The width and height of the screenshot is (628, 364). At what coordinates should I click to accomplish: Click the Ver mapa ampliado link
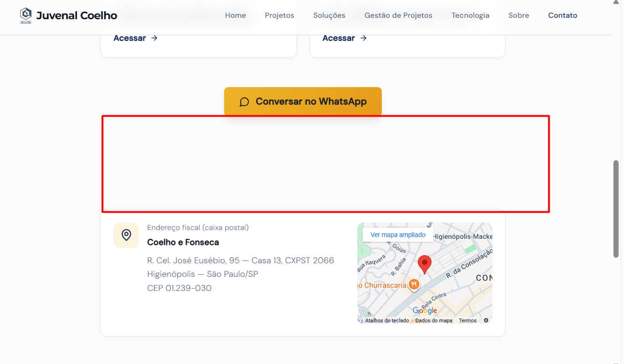(398, 235)
